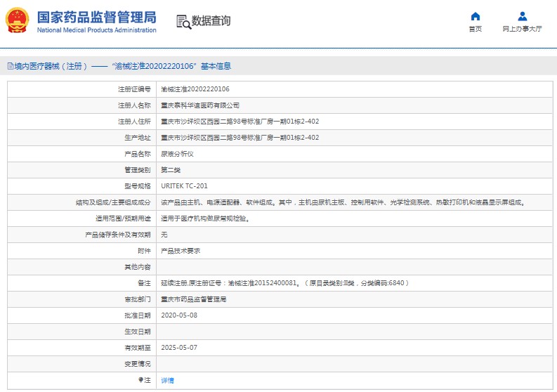Click the 首页 label

(x=476, y=29)
